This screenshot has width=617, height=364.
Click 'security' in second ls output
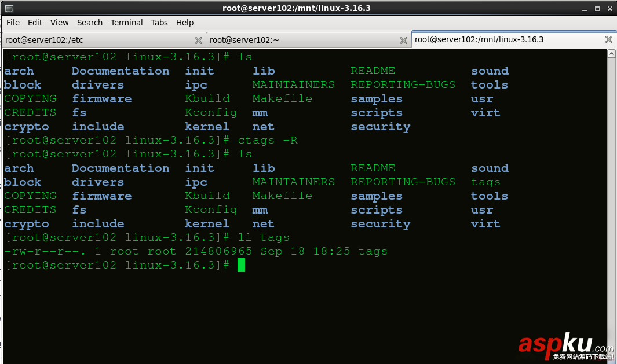[381, 224]
